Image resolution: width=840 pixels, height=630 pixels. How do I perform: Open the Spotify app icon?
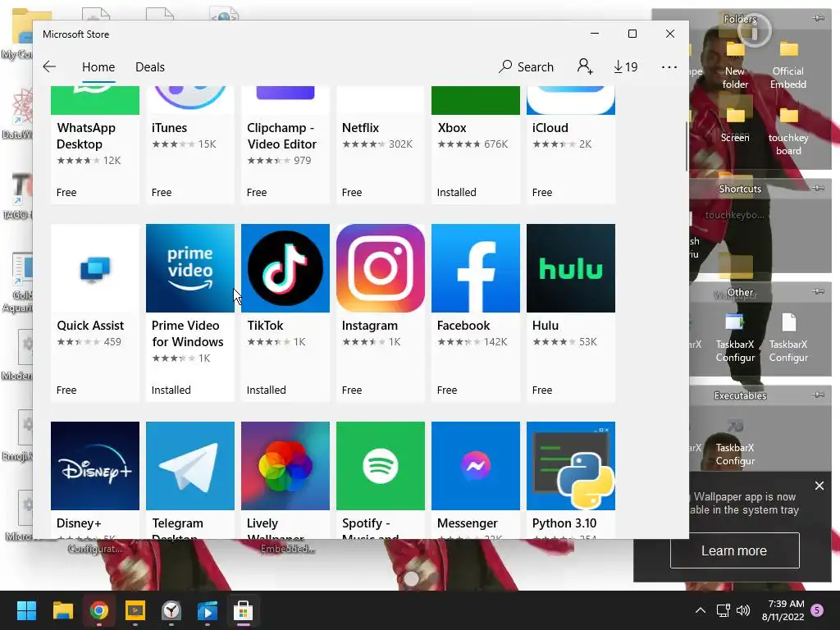pyautogui.click(x=381, y=466)
